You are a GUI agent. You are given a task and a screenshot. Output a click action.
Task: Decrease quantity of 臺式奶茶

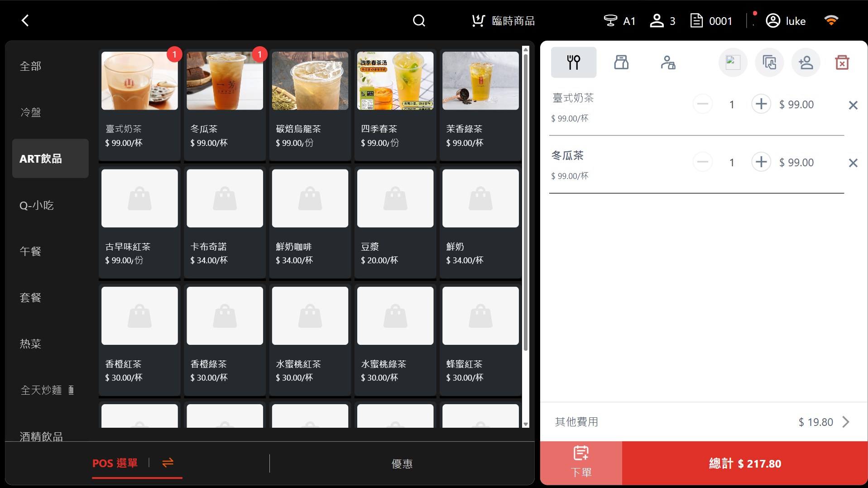(x=703, y=104)
